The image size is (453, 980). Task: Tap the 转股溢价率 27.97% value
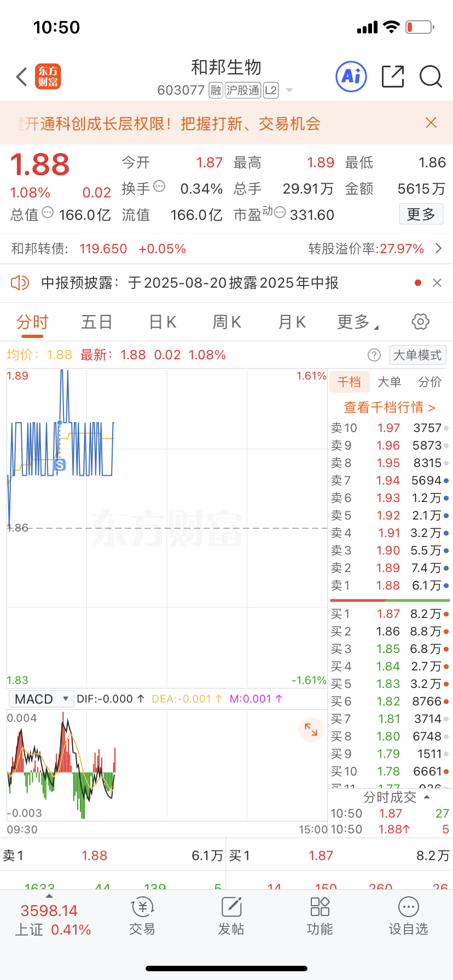click(x=402, y=249)
